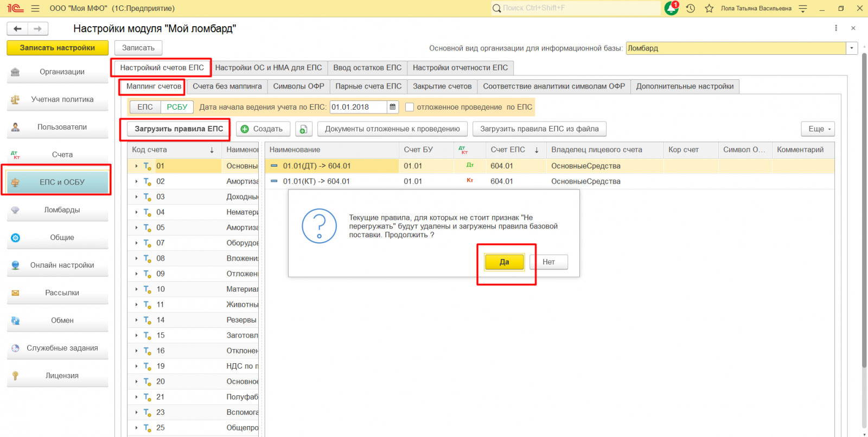Open the Счета без маппинга subtab
The width and height of the screenshot is (868, 437).
tap(227, 86)
